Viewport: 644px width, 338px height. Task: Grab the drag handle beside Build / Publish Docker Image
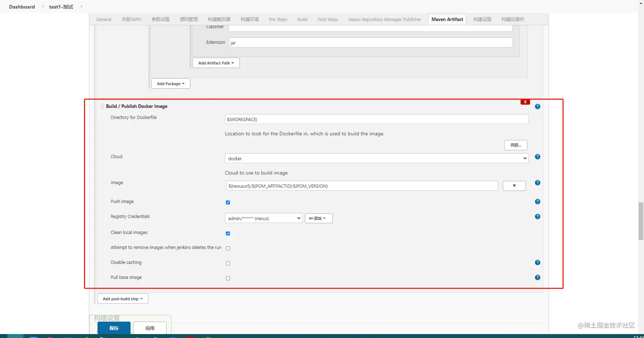coord(102,106)
